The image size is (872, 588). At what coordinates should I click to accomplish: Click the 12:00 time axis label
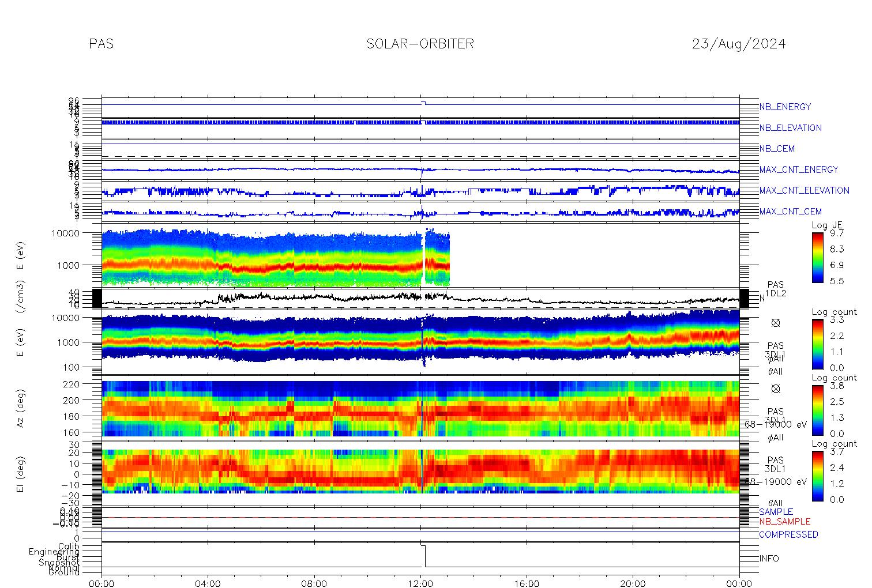coord(420,583)
